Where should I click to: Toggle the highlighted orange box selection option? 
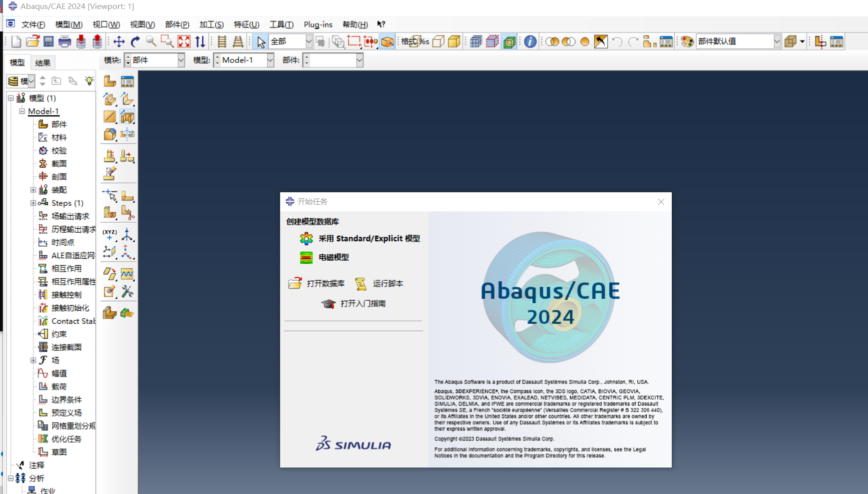click(388, 41)
